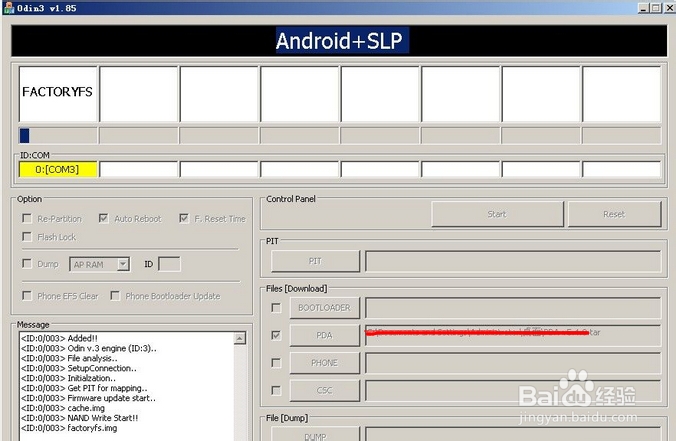Open the AP RAM dropdown
Image resolution: width=676 pixels, height=441 pixels.
(123, 264)
